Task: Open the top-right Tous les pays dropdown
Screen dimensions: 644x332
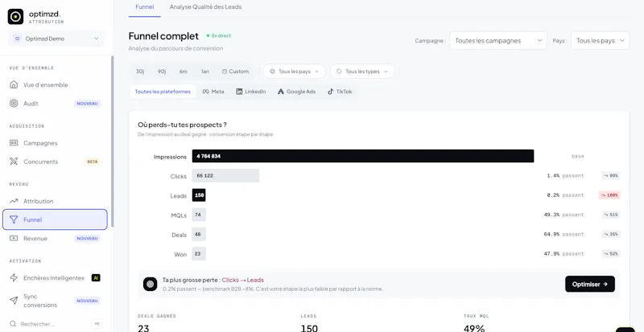Action: tap(600, 41)
